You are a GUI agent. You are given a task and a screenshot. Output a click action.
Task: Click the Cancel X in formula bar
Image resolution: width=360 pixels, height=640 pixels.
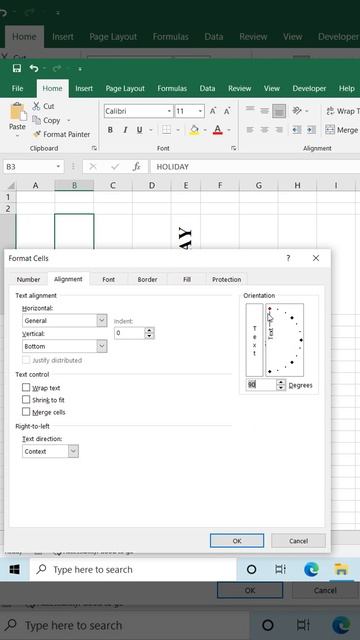(x=93, y=167)
